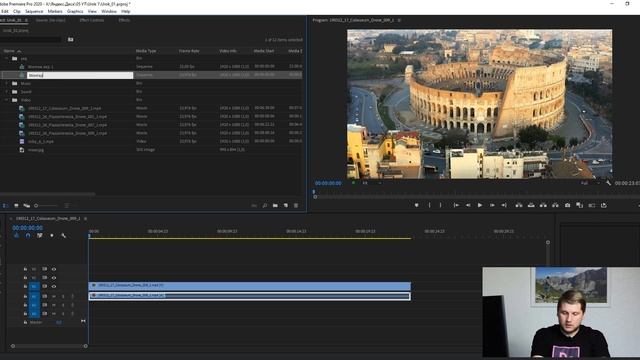Export a frame with camera icon

[x=567, y=205]
